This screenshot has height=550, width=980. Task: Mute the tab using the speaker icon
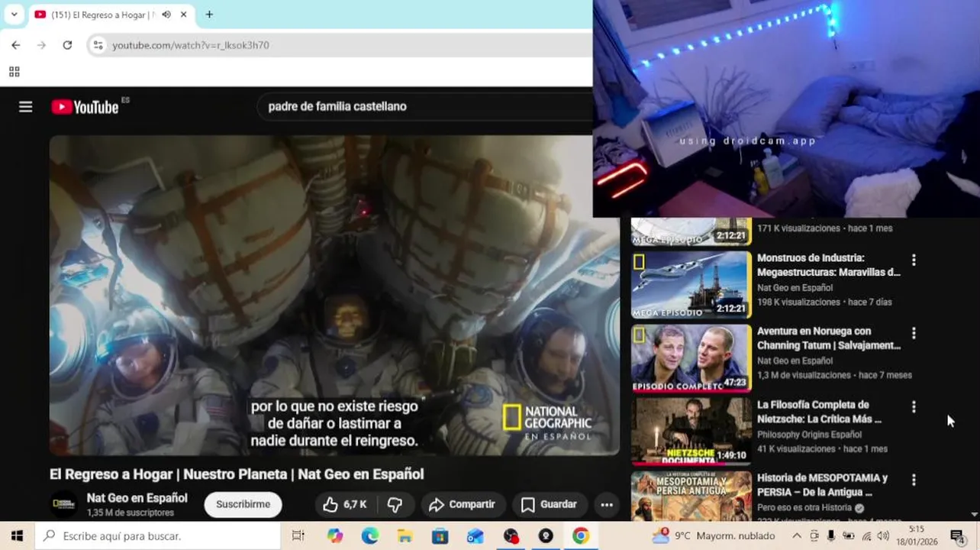coord(166,15)
